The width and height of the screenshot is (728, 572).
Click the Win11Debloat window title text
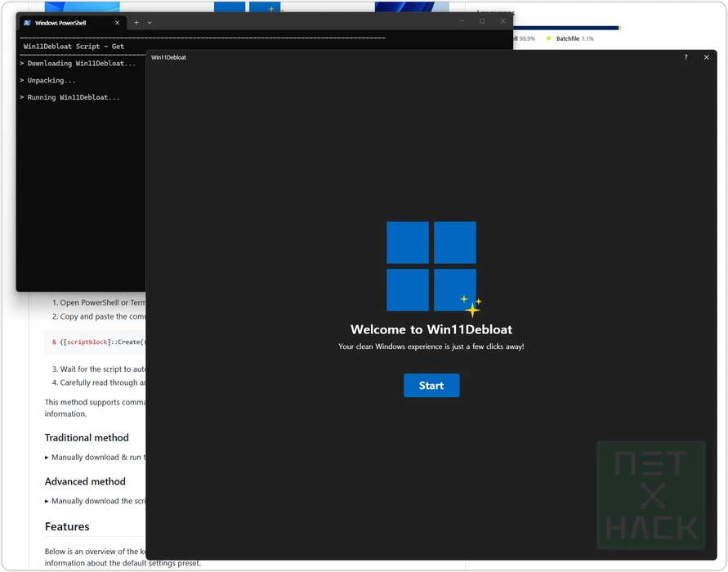coord(168,57)
